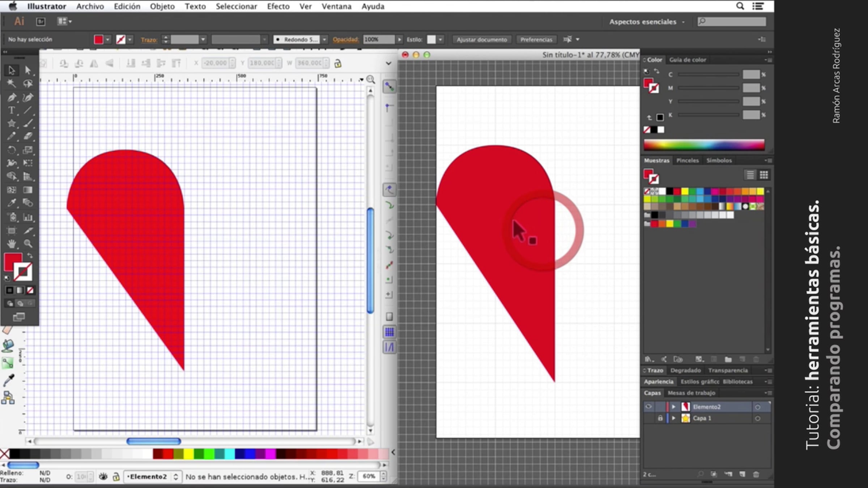Toggle visibility of Elemento2 layer
Screen dimensions: 868x488
coord(648,407)
